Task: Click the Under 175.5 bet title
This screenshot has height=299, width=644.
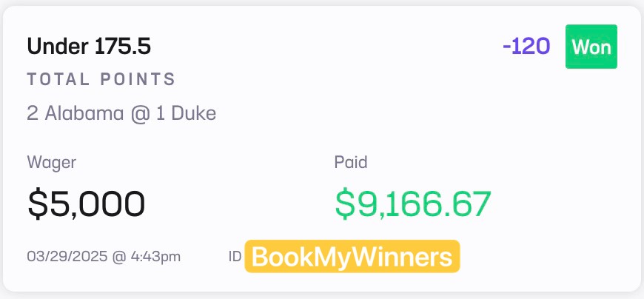Action: click(89, 47)
